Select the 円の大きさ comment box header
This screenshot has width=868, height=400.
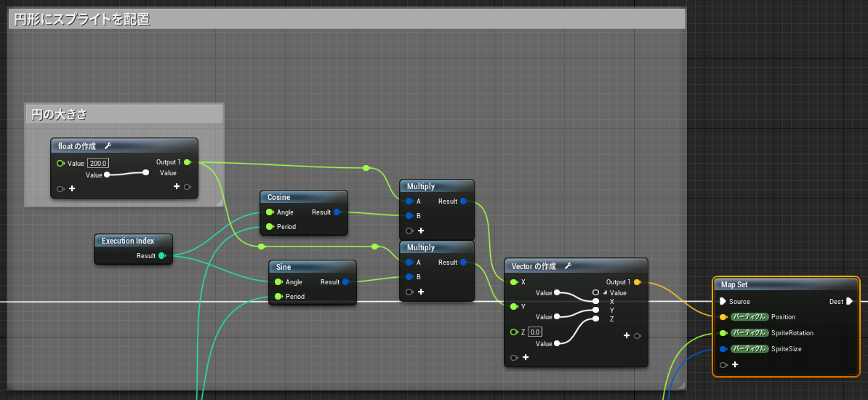click(124, 115)
